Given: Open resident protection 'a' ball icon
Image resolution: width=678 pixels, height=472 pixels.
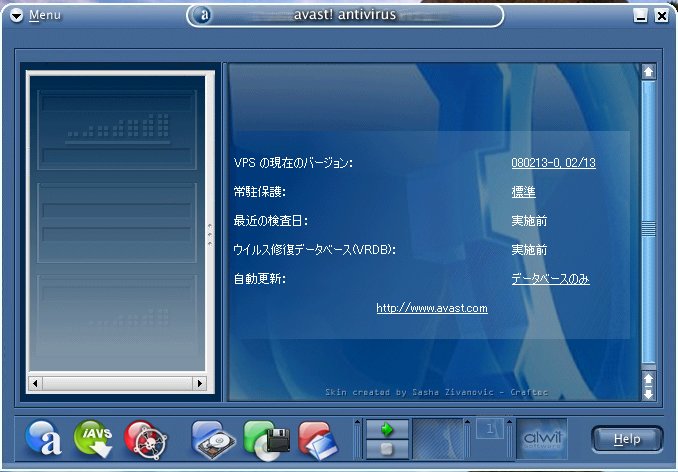Looking at the screenshot, I should tap(44, 438).
